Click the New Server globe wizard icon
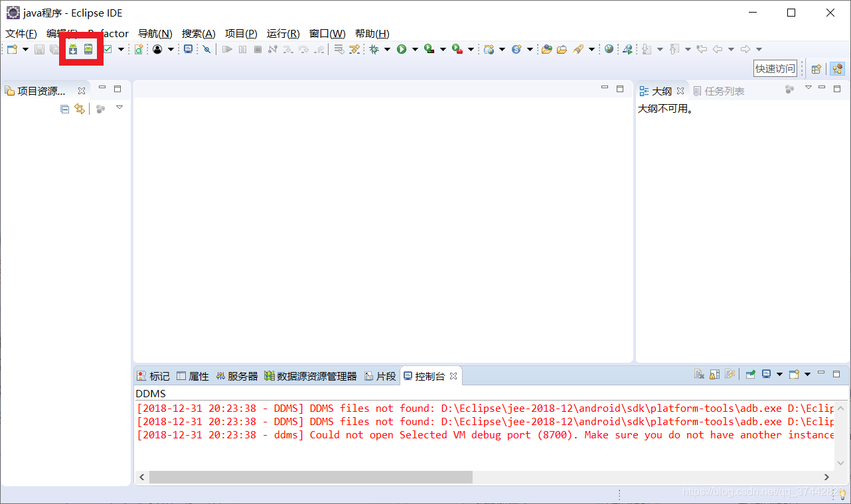Viewport: 851px width, 504px height. click(489, 49)
